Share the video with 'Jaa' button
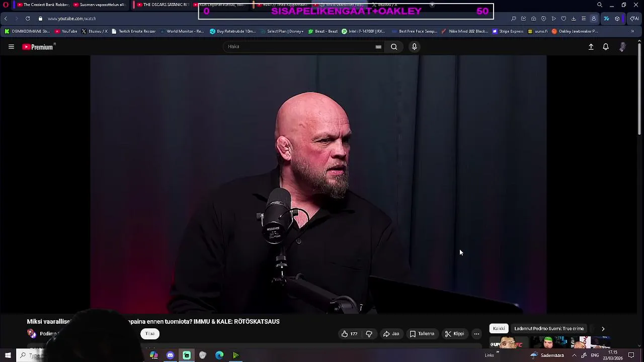644x362 pixels. point(391,334)
